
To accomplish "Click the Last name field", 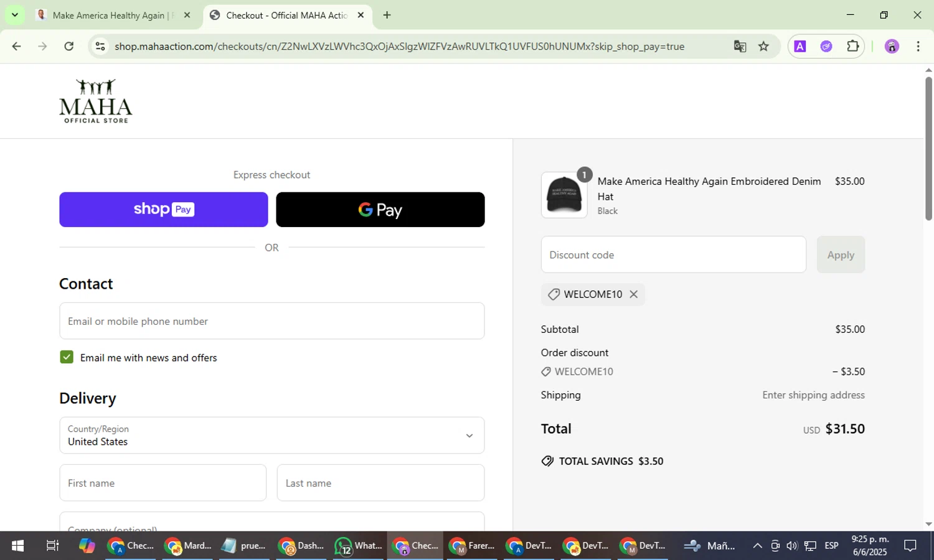I will tap(380, 483).
